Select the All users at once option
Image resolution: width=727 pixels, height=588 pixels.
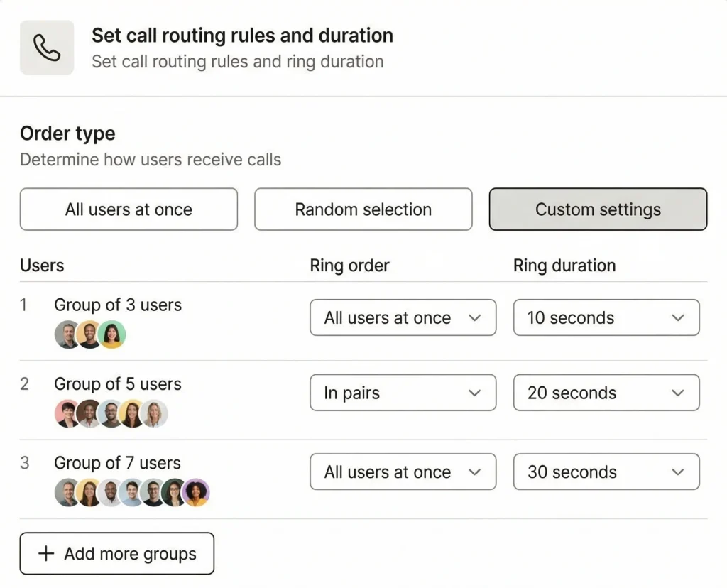click(x=129, y=209)
